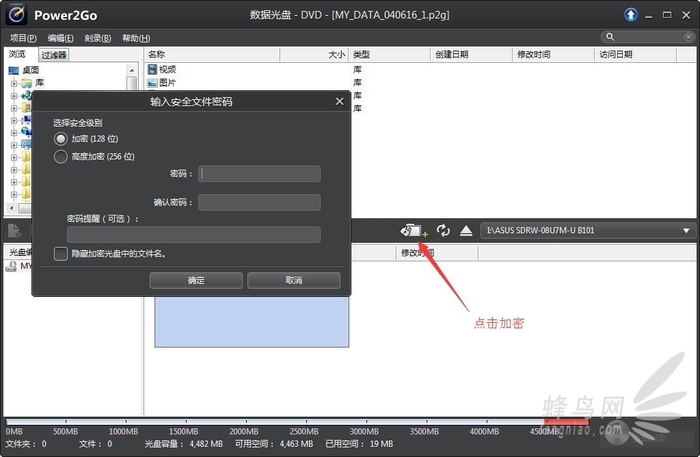Enable hiding file names on encrypted disc

pyautogui.click(x=61, y=254)
